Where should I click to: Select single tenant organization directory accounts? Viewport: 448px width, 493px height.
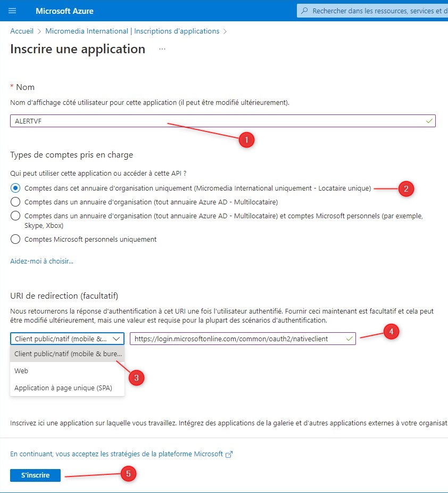tap(16, 188)
